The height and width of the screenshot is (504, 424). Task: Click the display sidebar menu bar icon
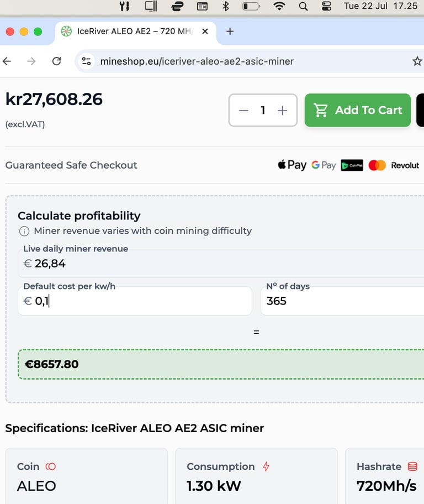[151, 6]
